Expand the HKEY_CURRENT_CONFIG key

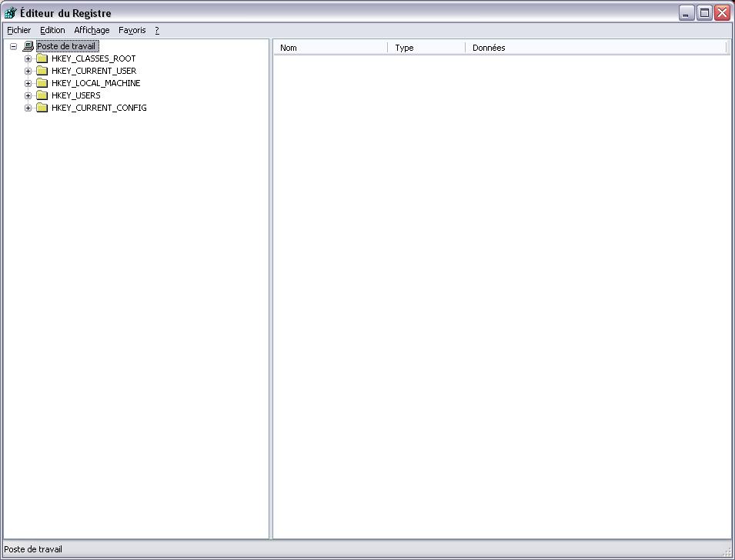[28, 108]
